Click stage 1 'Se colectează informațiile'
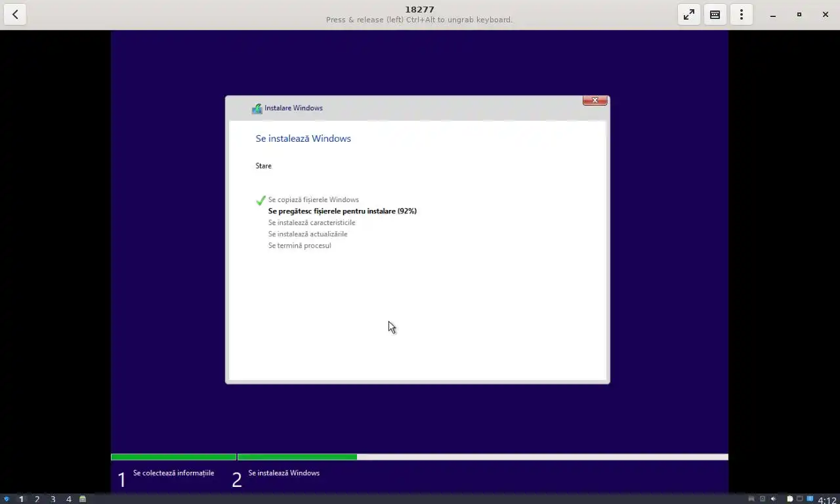The width and height of the screenshot is (840, 504). tap(173, 473)
